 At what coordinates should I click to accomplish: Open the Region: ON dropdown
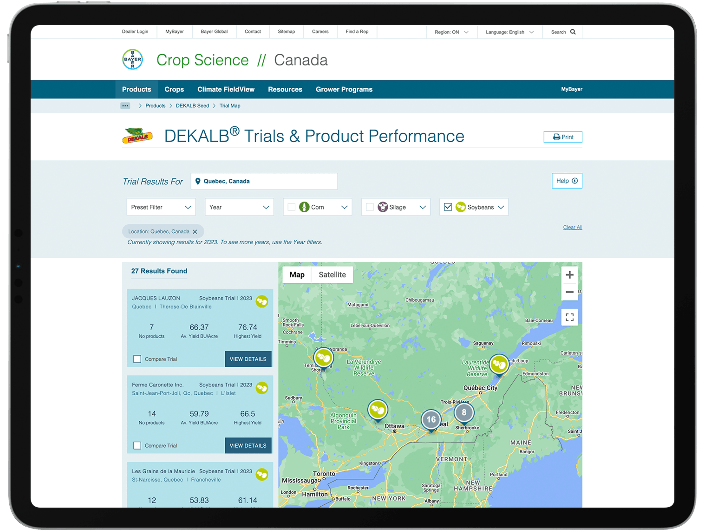(x=451, y=32)
